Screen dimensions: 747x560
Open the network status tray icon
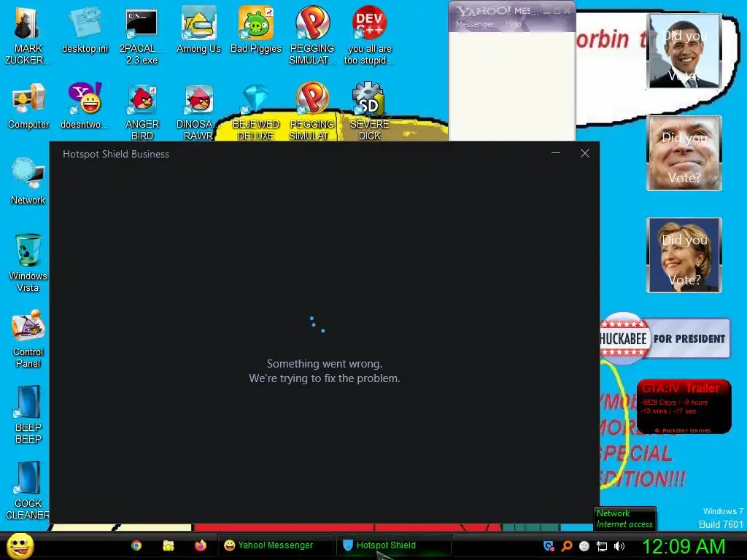point(602,546)
